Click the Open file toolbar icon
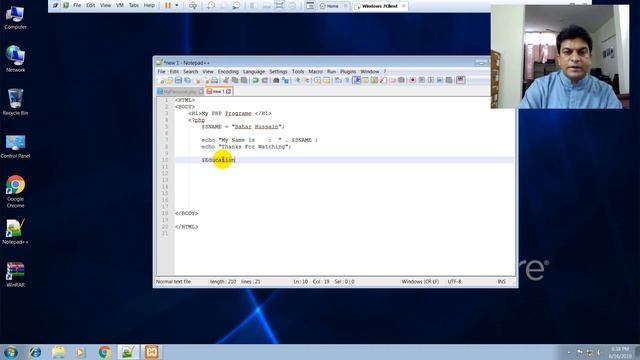 (169, 80)
